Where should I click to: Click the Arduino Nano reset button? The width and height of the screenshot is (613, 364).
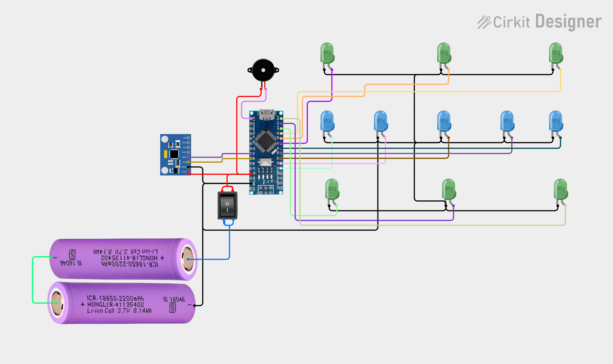pyautogui.click(x=266, y=162)
